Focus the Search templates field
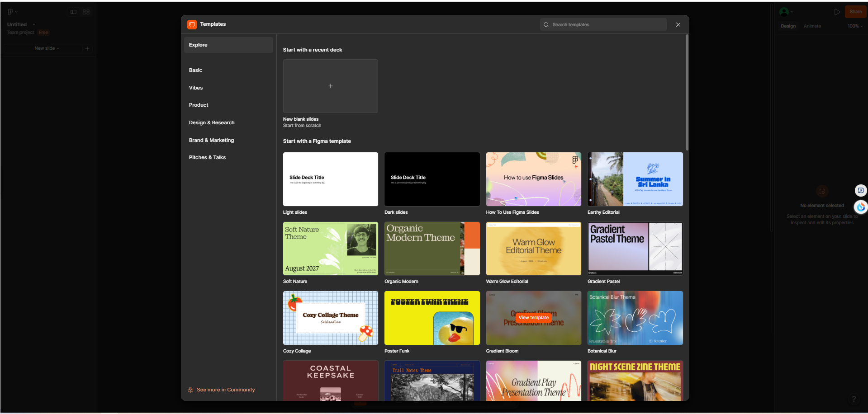The image size is (868, 414). tap(603, 24)
